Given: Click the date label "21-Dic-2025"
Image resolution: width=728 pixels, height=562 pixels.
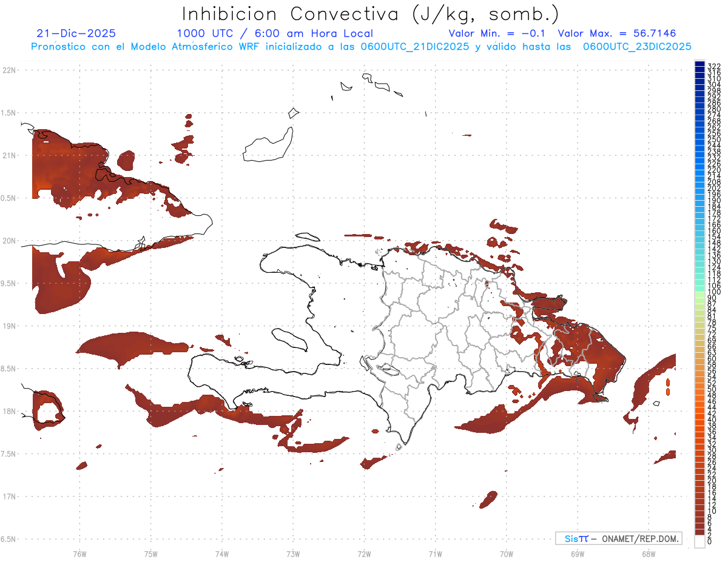Looking at the screenshot, I should click(x=76, y=33).
